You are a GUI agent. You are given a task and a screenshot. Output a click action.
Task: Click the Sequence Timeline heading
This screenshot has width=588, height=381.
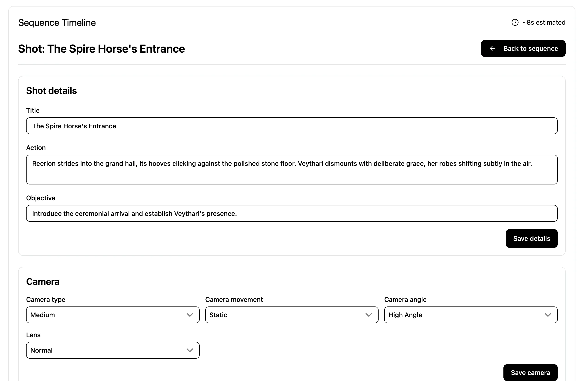point(57,23)
